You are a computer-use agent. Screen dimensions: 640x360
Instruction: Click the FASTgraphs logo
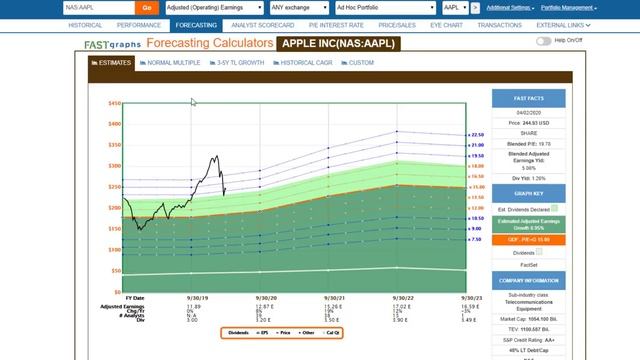pos(112,44)
